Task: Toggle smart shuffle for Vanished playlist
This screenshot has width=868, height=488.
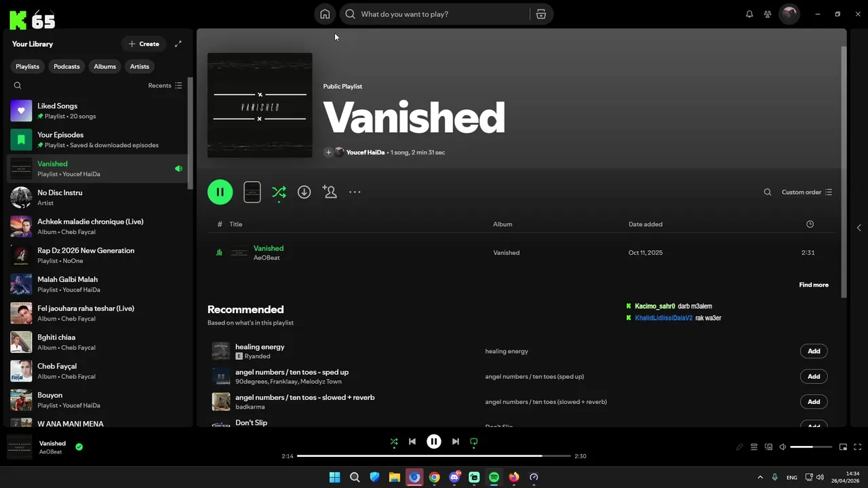Action: click(279, 192)
